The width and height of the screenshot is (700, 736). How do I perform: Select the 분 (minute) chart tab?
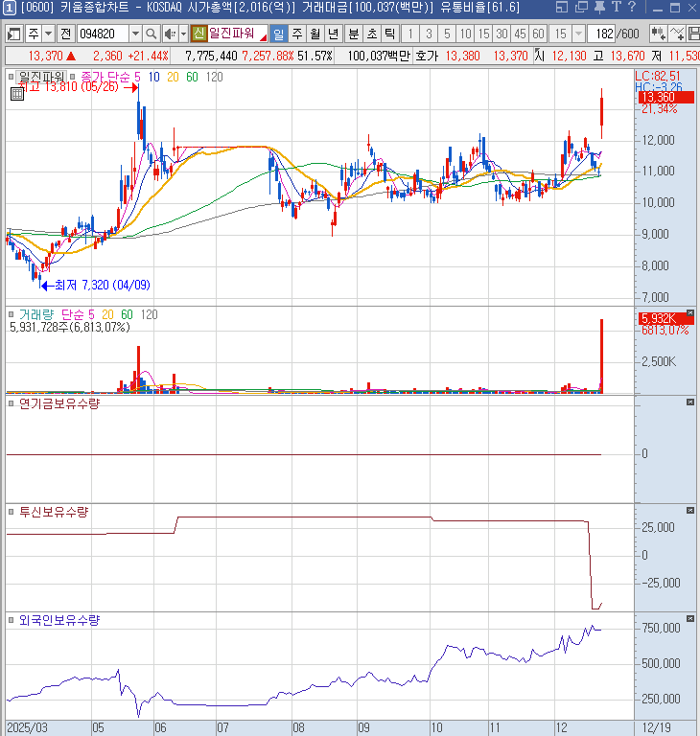click(354, 34)
